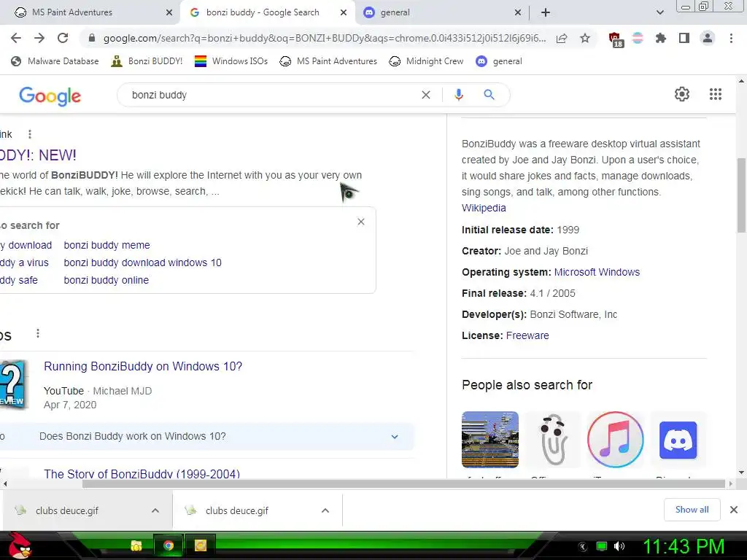Screen dimensions: 747x560
Task: Open the Extensions puzzle menu
Action: pyautogui.click(x=660, y=38)
